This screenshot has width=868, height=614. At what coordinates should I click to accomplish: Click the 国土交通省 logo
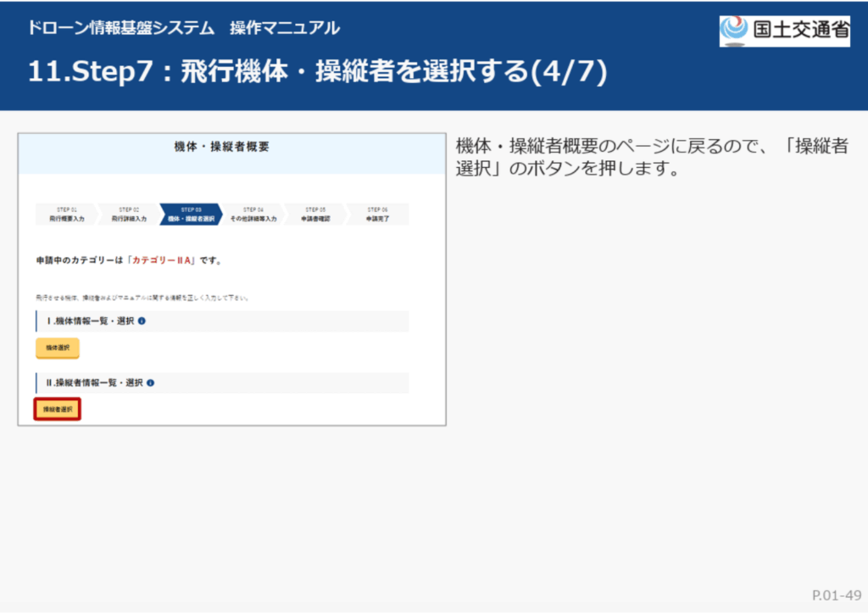[784, 30]
